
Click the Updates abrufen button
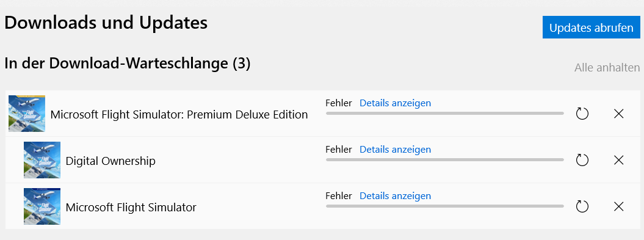(x=591, y=27)
